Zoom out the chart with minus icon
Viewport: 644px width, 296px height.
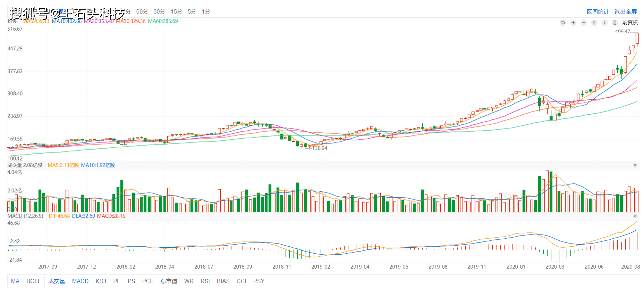coord(584,23)
